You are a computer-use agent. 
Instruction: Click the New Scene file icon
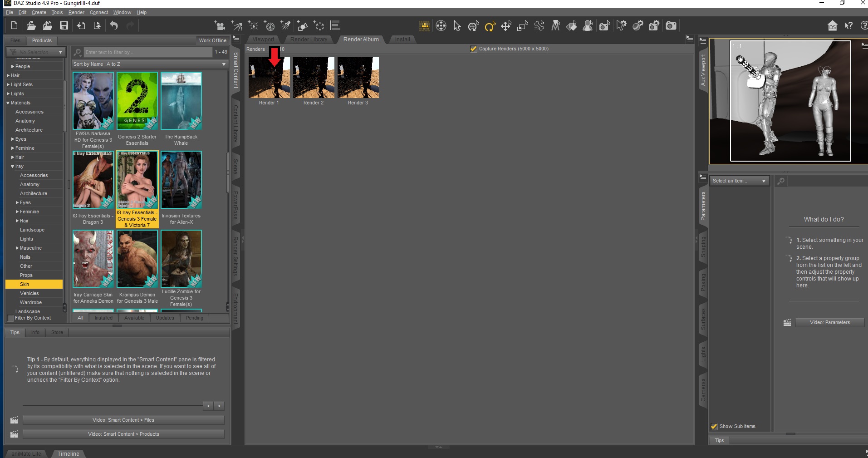(x=15, y=26)
